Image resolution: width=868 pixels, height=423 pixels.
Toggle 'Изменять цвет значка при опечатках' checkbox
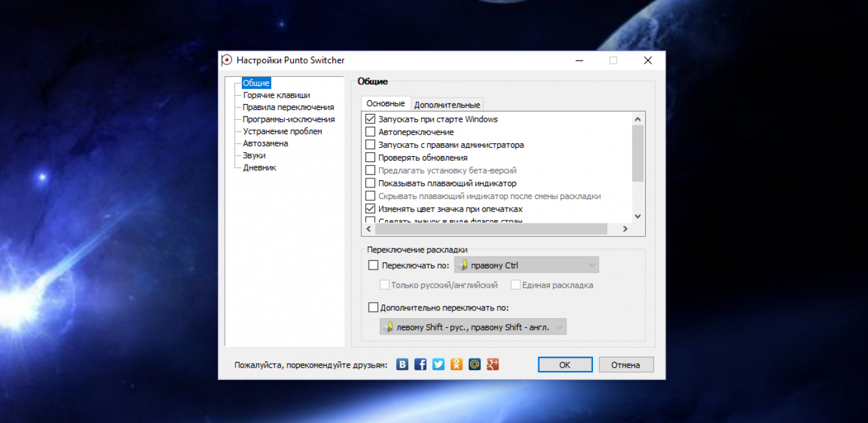tap(371, 209)
